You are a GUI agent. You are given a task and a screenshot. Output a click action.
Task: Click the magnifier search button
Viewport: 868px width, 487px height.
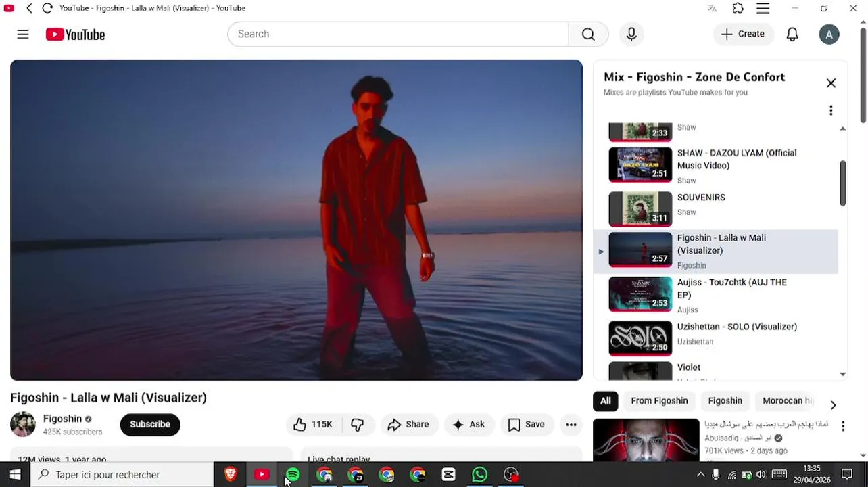588,34
